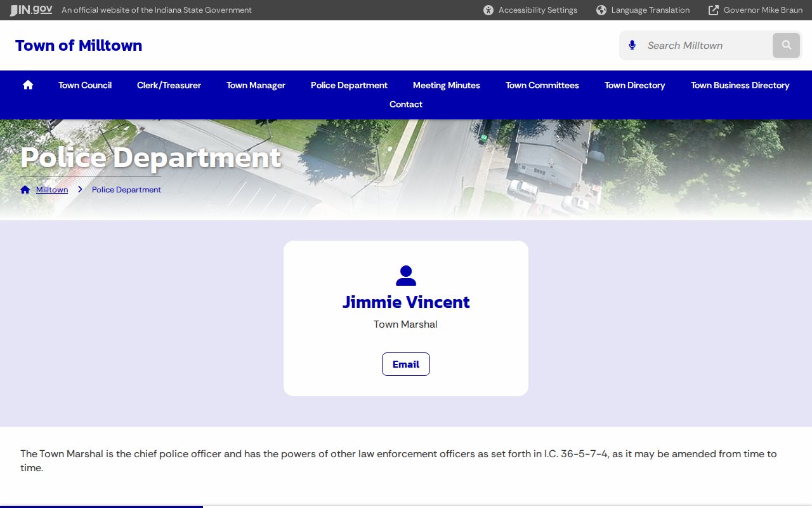Click the microphone voice search icon
Image resolution: width=812 pixels, height=508 pixels.
(632, 45)
